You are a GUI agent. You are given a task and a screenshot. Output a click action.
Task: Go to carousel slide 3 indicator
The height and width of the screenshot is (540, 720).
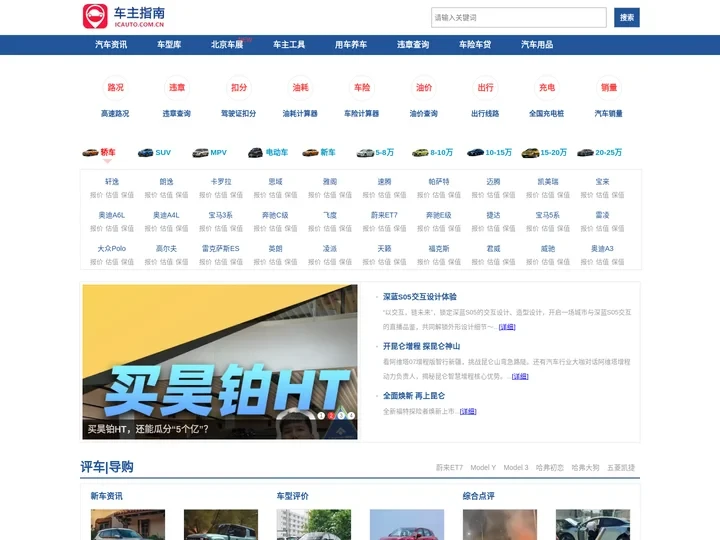pyautogui.click(x=341, y=416)
